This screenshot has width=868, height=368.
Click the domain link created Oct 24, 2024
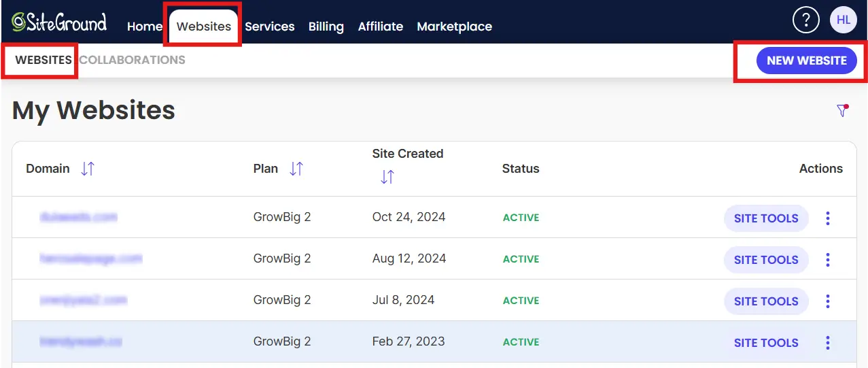tap(78, 217)
